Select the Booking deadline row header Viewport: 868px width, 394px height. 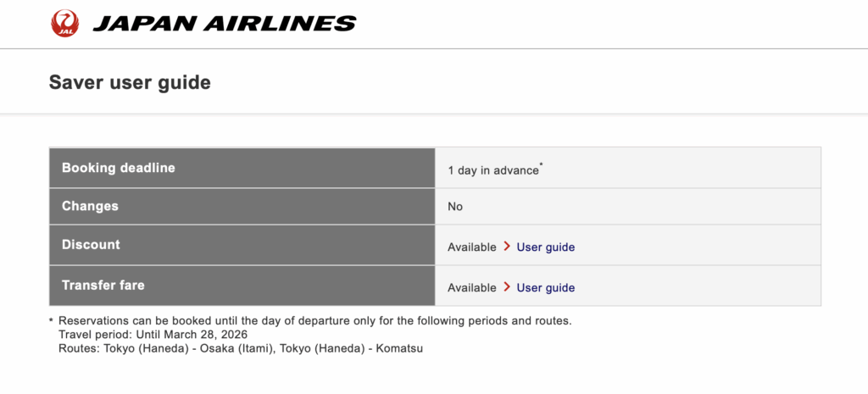point(118,168)
